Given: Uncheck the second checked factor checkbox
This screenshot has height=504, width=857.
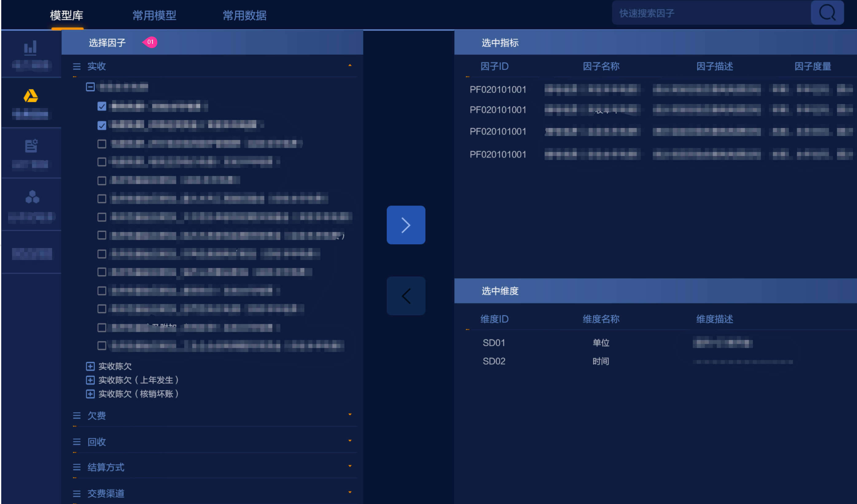Looking at the screenshot, I should point(102,126).
